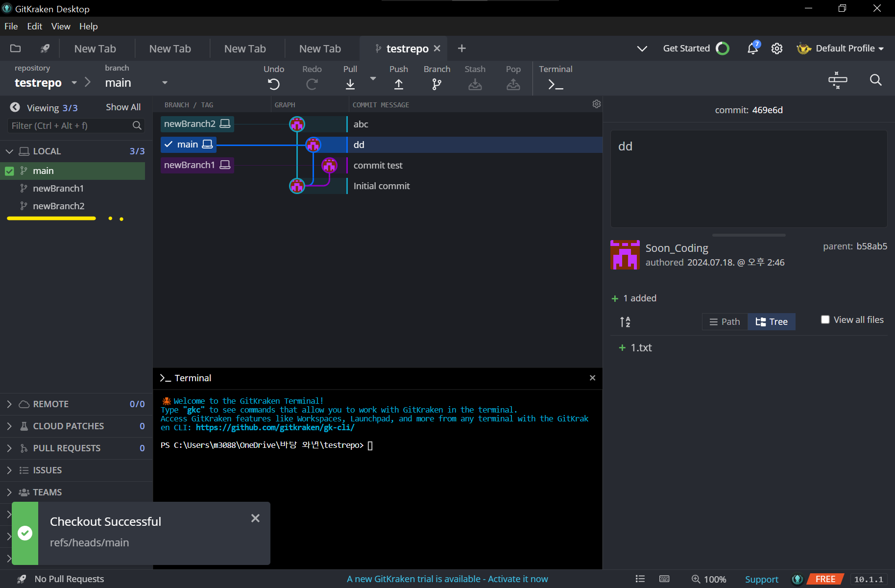Open the command palette icon in the toolbar
895x588 pixels.
(838, 80)
